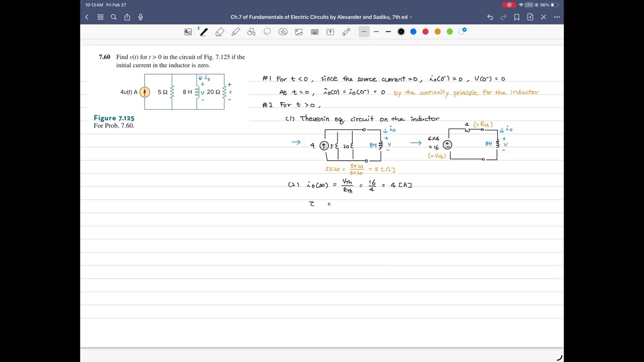Choose the thin stroke width

[364, 32]
